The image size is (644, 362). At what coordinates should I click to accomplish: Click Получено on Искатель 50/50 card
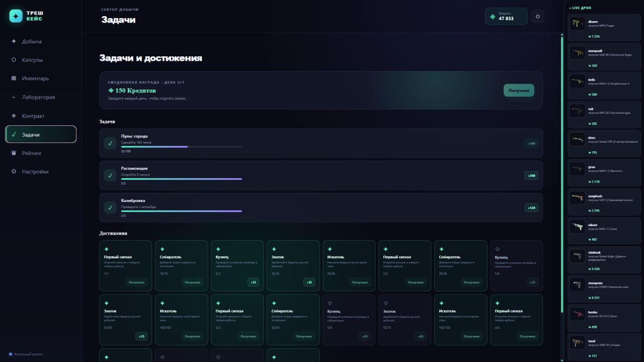coord(360,282)
